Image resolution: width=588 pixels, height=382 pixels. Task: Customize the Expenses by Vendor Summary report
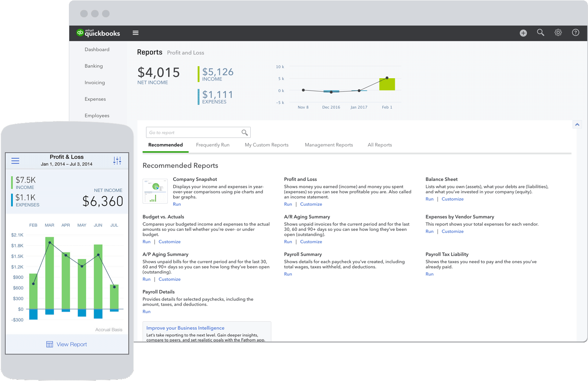click(452, 231)
